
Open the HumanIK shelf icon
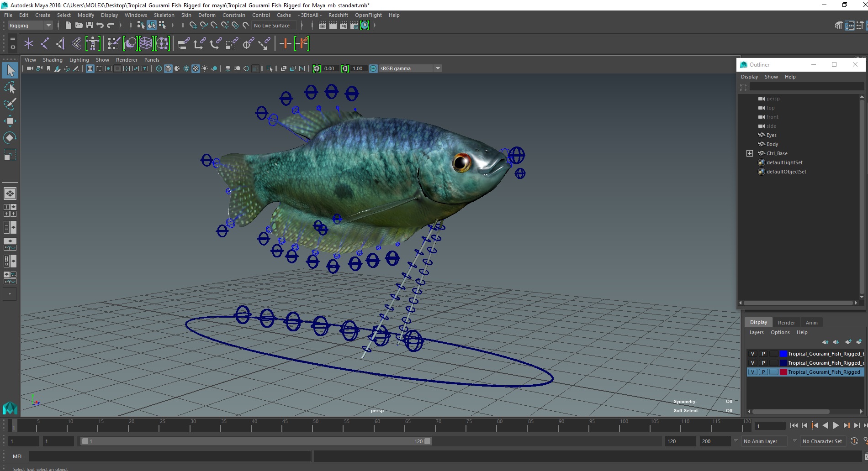pos(93,44)
